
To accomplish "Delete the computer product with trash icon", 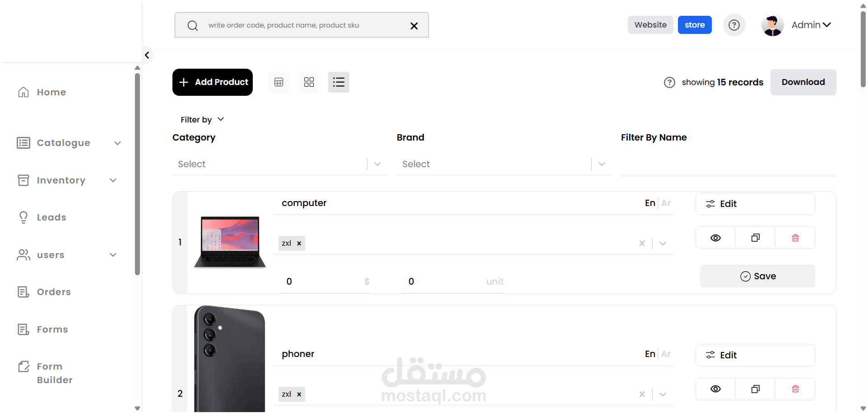I will pyautogui.click(x=795, y=238).
